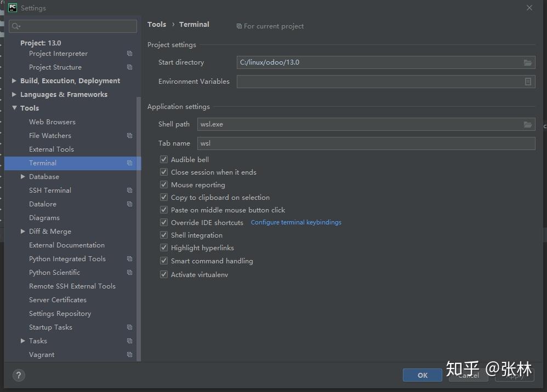Click Tools in the breadcrumb
The height and width of the screenshot is (392, 547).
[x=157, y=25]
